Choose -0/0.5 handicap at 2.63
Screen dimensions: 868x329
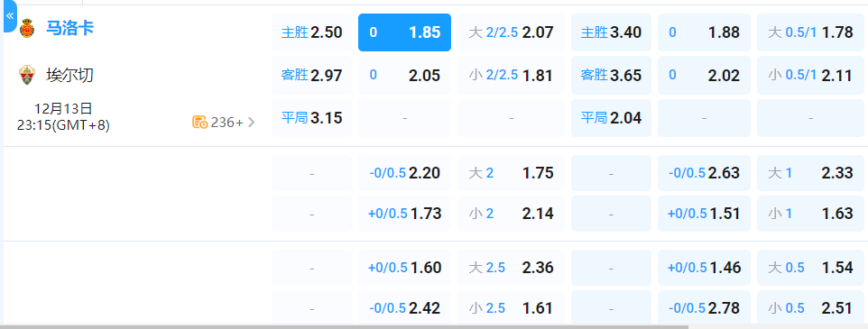click(704, 173)
